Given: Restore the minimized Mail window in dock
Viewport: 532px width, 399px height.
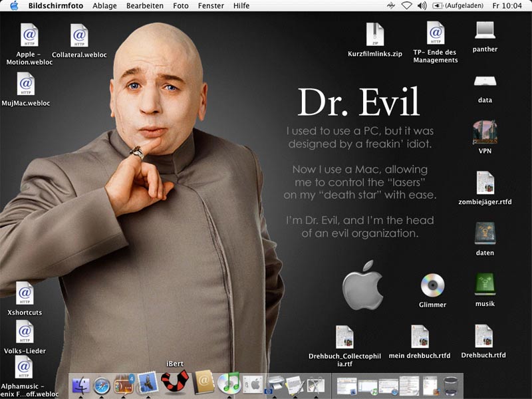Looking at the screenshot, I should pyautogui.click(x=346, y=386).
